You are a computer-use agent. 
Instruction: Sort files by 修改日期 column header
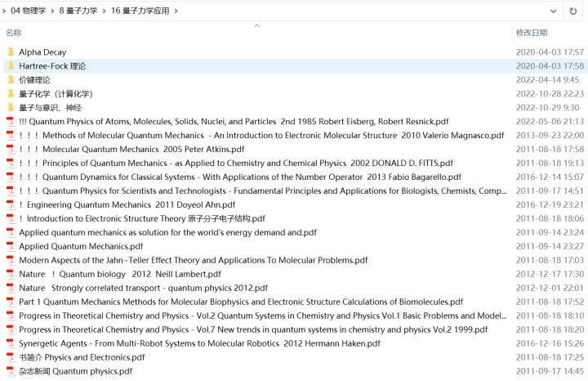(532, 33)
